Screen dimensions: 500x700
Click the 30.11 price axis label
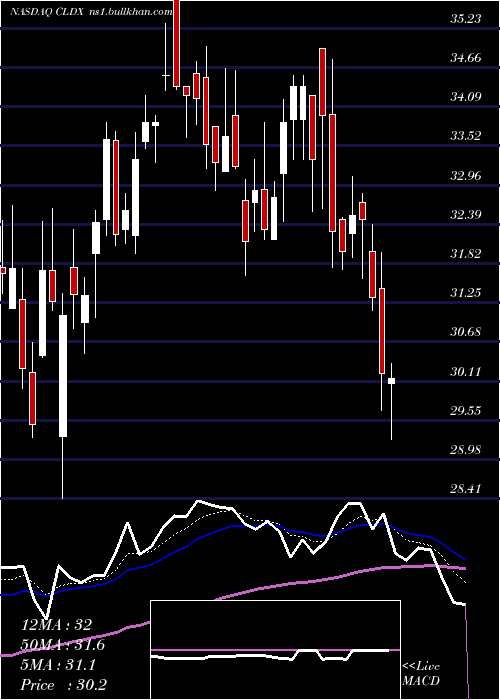466,371
